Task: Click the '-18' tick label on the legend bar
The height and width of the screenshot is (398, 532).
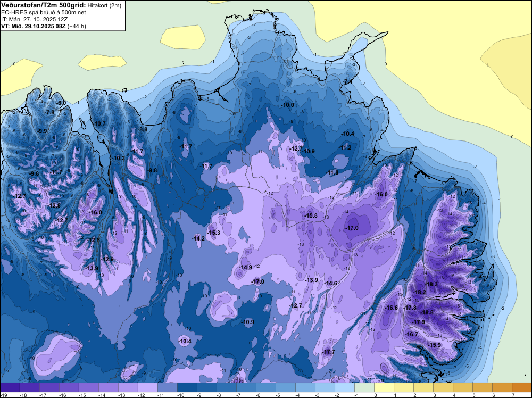Action: pyautogui.click(x=23, y=395)
